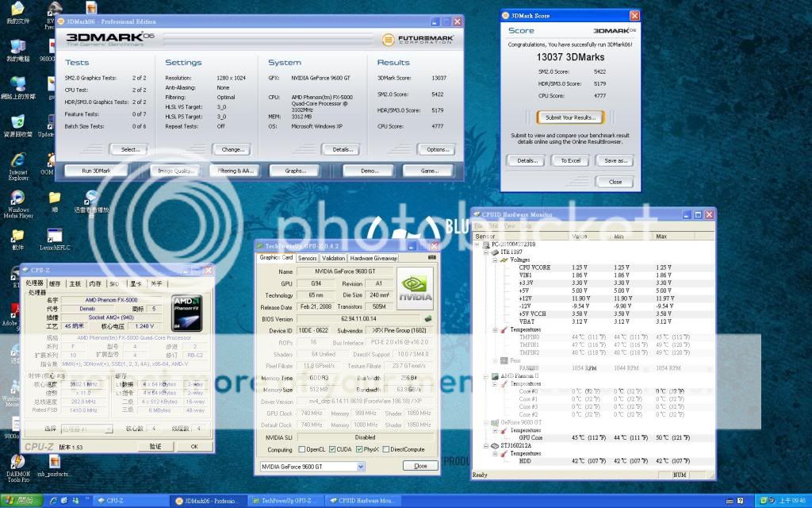Collapse the GeForce 9600 GT tree node

point(486,422)
